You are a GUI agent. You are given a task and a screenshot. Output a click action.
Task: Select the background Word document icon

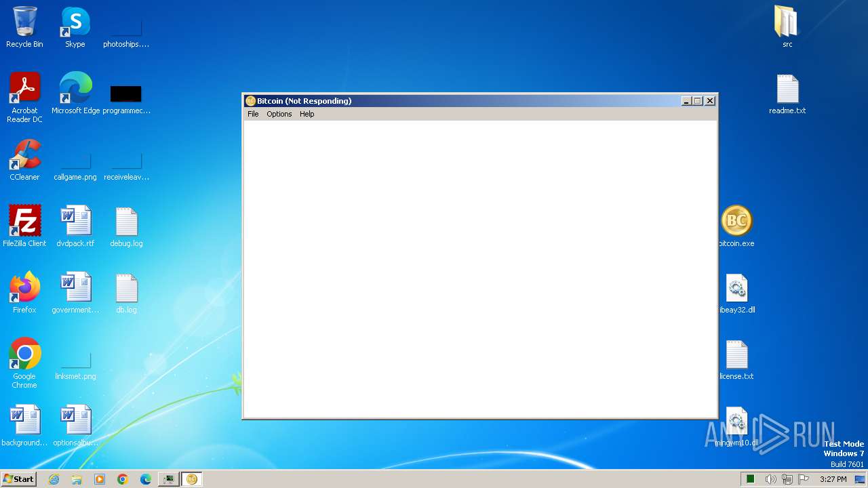[x=24, y=426]
